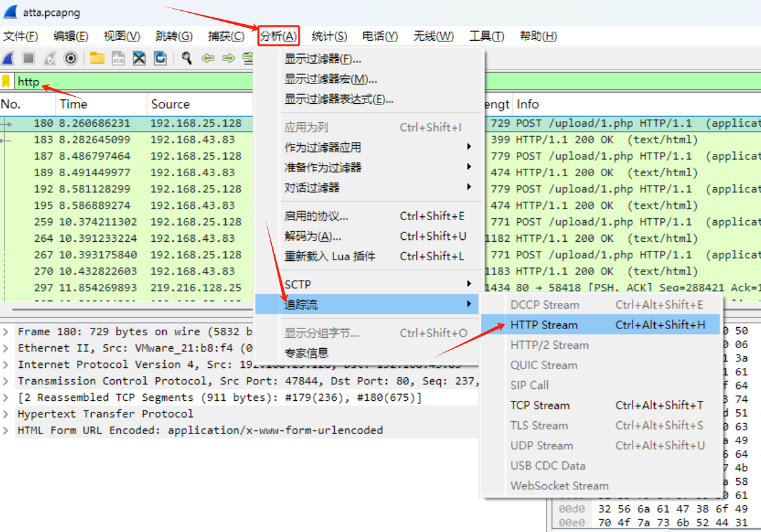The image size is (761, 532).
Task: Go back with the left green arrow
Action: click(x=207, y=59)
